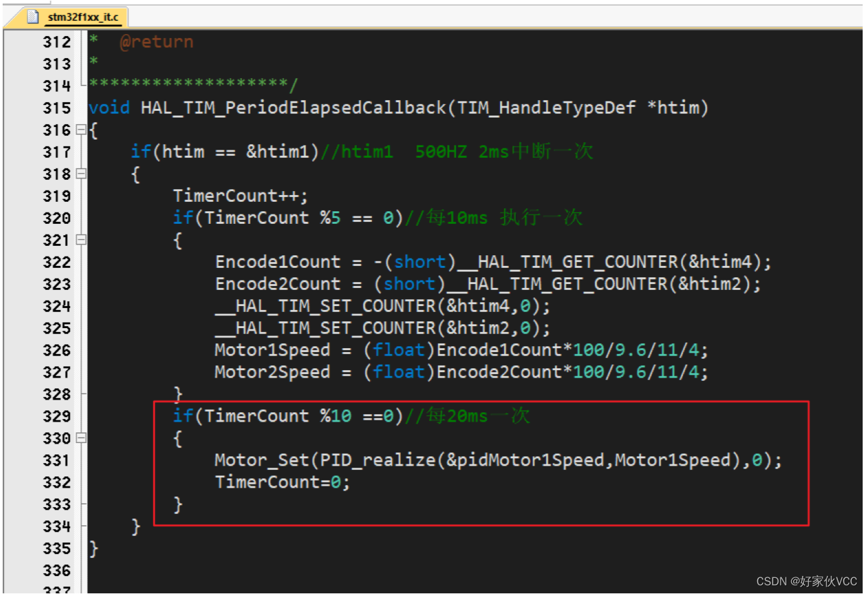Image resolution: width=868 pixels, height=594 pixels.
Task: Click the short cast on line 322
Action: (420, 262)
